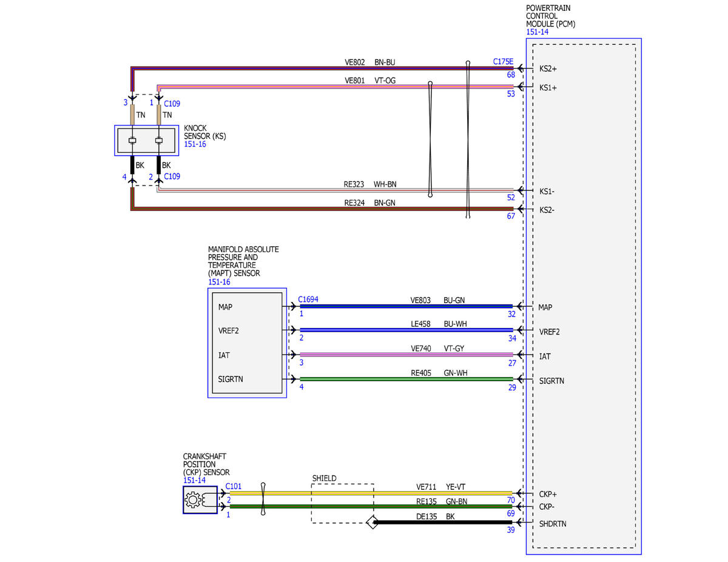Screen dimensions: 728x562
Task: Open the 151-14 link under CKP Sensor
Action: point(194,480)
